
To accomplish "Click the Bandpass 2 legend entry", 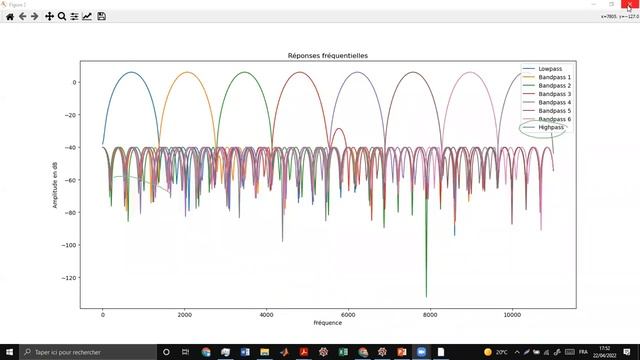I will pyautogui.click(x=547, y=86).
